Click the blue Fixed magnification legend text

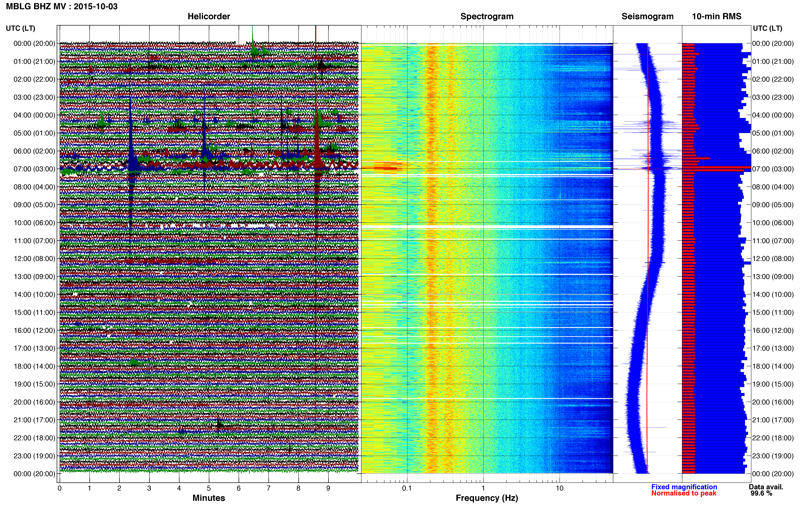click(684, 487)
